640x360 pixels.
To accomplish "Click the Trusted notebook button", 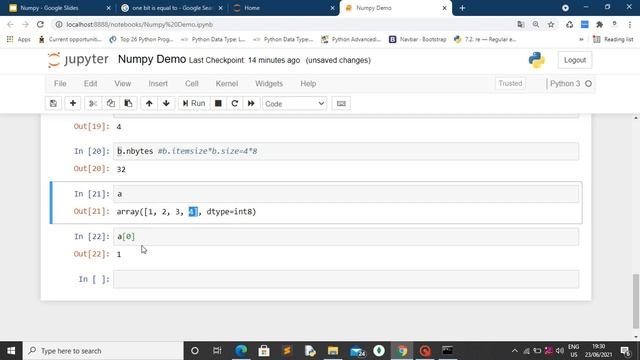I will click(x=510, y=83).
